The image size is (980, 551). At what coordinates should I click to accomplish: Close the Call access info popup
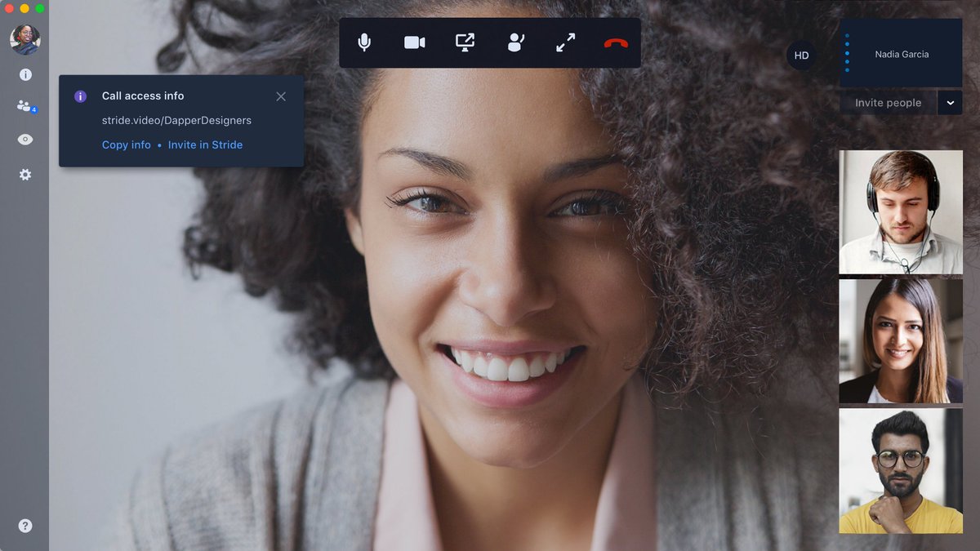(281, 96)
